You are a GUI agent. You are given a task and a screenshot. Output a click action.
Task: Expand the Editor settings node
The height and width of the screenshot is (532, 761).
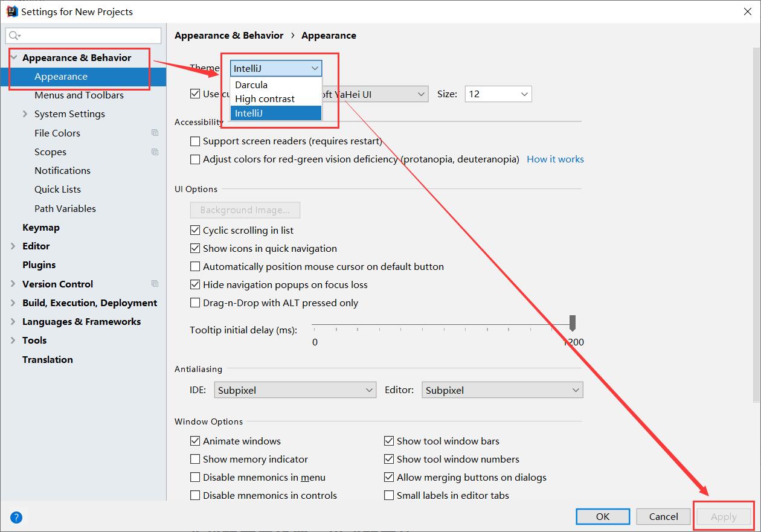pos(13,246)
